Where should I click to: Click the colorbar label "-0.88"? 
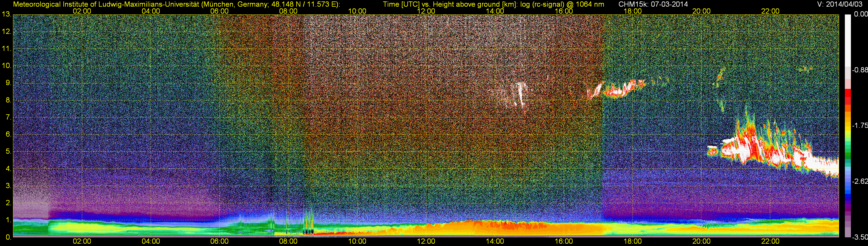tap(860, 70)
